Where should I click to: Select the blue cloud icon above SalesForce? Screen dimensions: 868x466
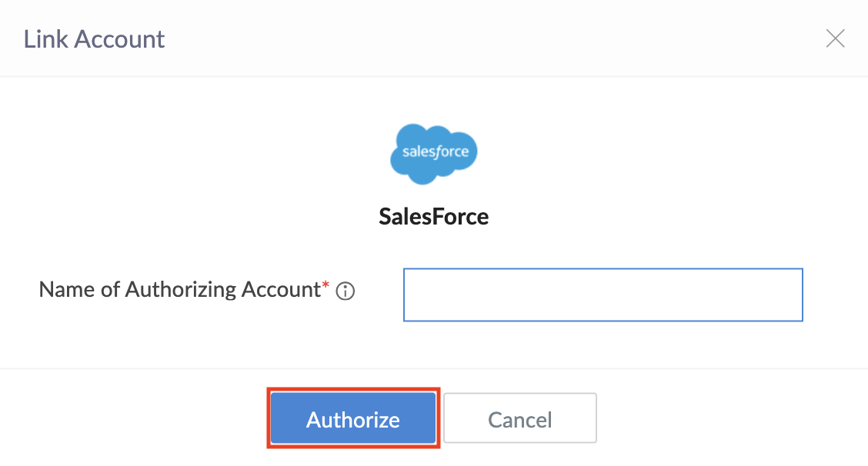pyautogui.click(x=434, y=153)
